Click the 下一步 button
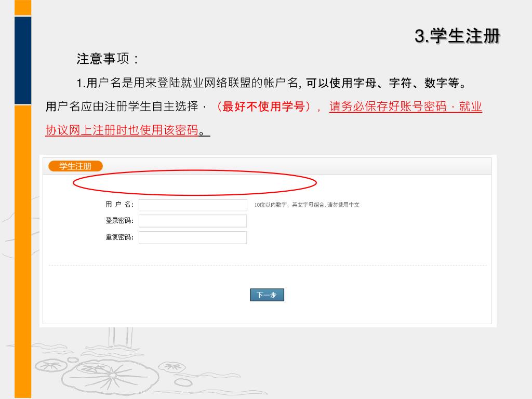This screenshot has width=532, height=399. [267, 295]
